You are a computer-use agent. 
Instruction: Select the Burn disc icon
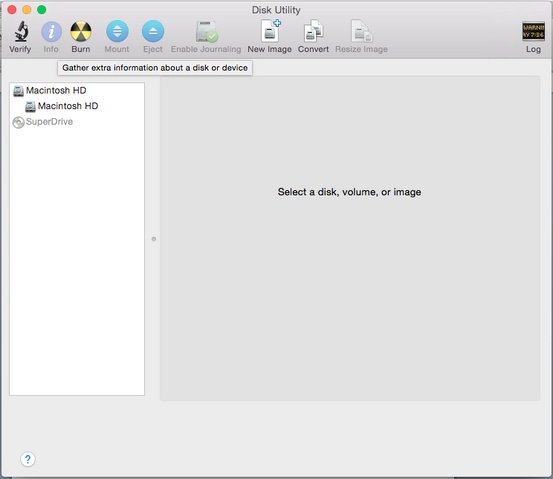click(x=81, y=31)
